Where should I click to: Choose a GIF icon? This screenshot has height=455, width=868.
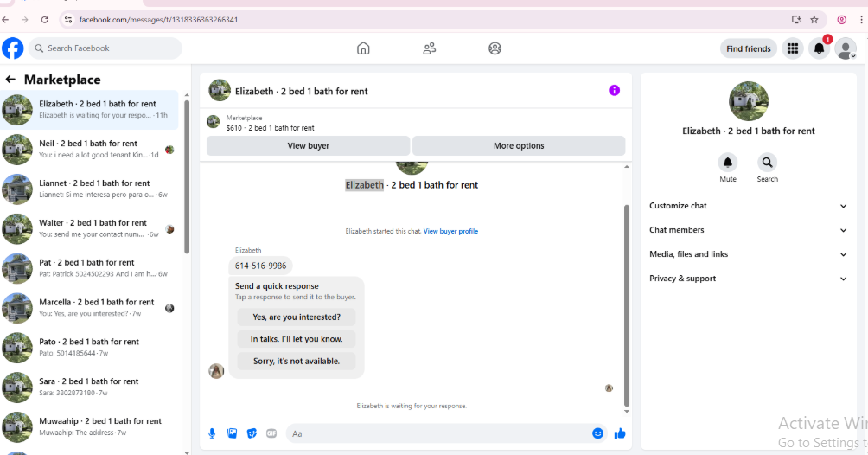coord(271,433)
